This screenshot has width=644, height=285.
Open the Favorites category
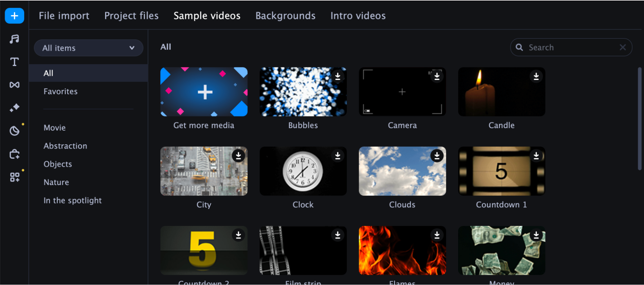(61, 92)
